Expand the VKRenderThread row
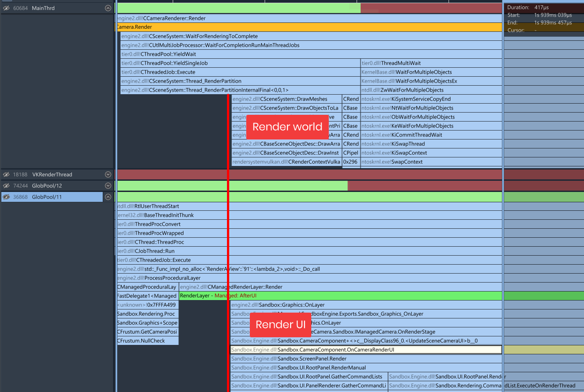 click(x=108, y=174)
